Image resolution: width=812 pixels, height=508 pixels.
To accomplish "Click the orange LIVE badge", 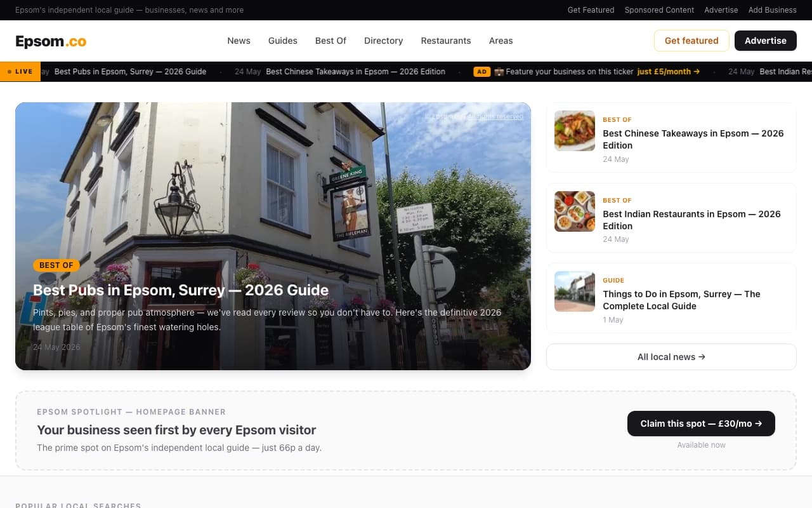I will coord(20,72).
